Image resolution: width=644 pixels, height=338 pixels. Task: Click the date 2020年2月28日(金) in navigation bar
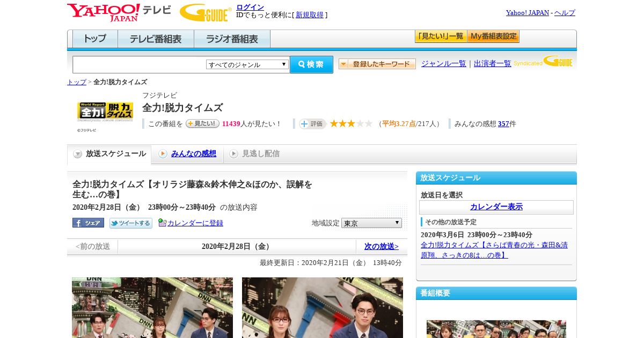(x=237, y=247)
